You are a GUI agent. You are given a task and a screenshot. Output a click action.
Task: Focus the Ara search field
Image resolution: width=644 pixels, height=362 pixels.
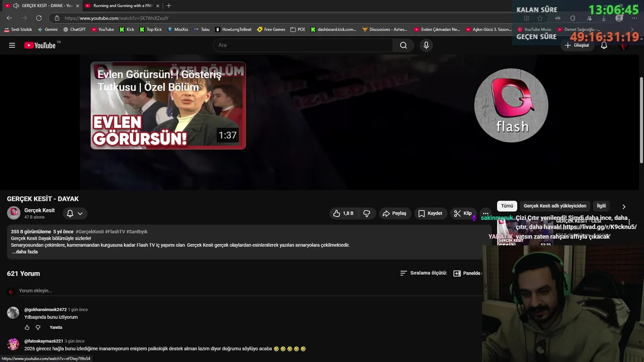pyautogui.click(x=303, y=45)
